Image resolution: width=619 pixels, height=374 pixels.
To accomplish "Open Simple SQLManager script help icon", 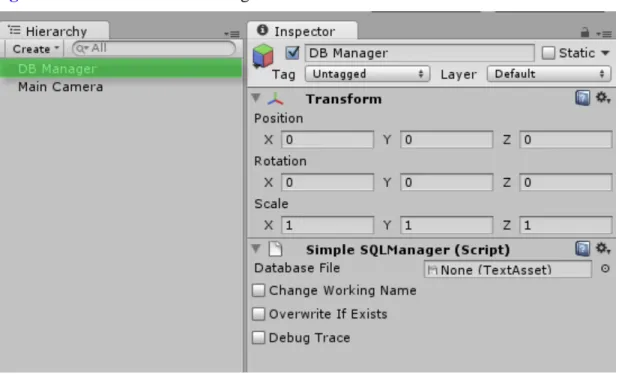I will pos(583,249).
